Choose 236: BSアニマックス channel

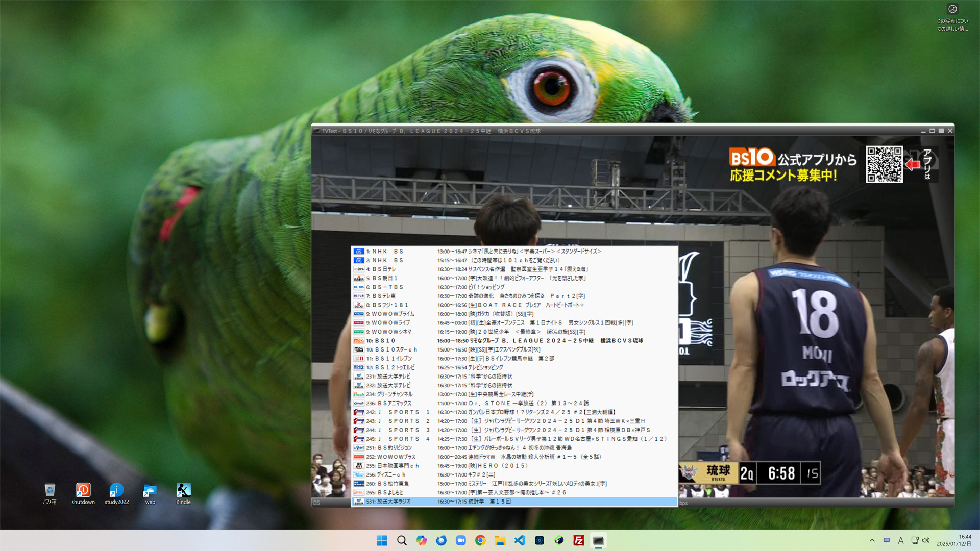click(x=514, y=403)
